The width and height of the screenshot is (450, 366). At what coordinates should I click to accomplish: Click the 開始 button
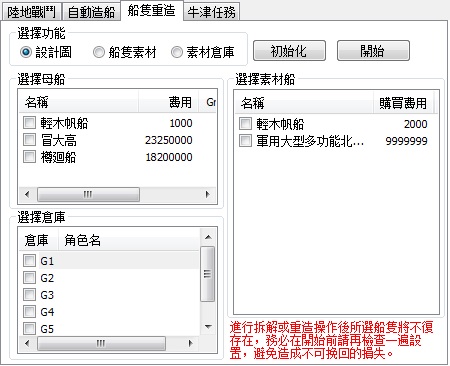(x=373, y=51)
